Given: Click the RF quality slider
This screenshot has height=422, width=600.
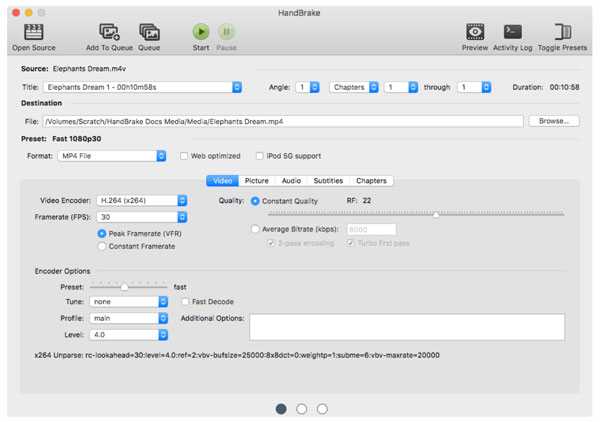Looking at the screenshot, I should pyautogui.click(x=416, y=213).
